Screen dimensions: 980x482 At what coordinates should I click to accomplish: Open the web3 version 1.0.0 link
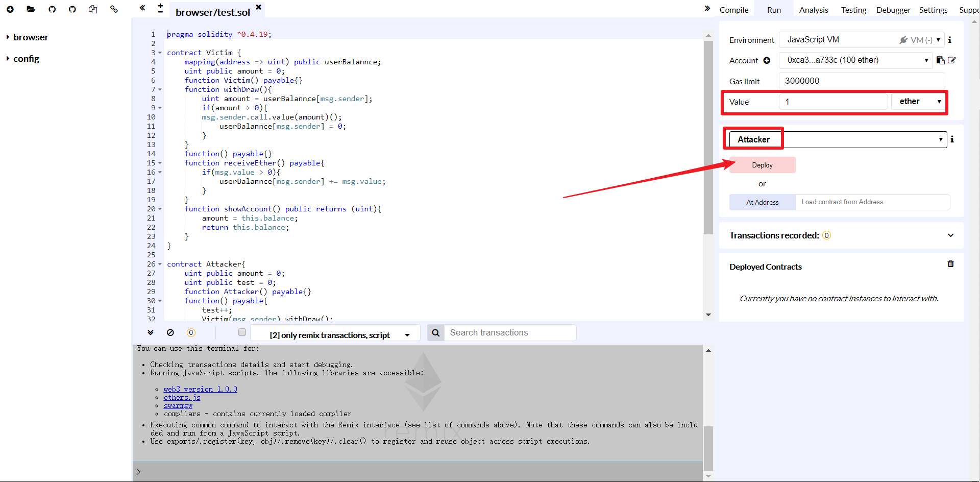[200, 389]
